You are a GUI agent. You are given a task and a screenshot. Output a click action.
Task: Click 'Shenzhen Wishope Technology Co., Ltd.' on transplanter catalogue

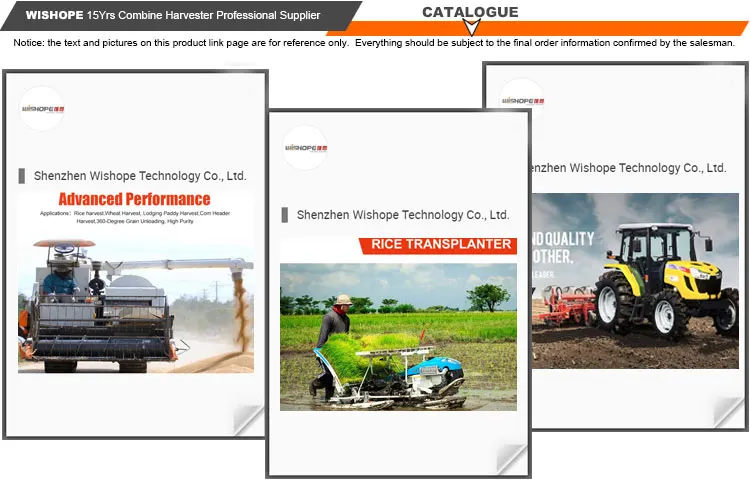pyautogui.click(x=403, y=215)
